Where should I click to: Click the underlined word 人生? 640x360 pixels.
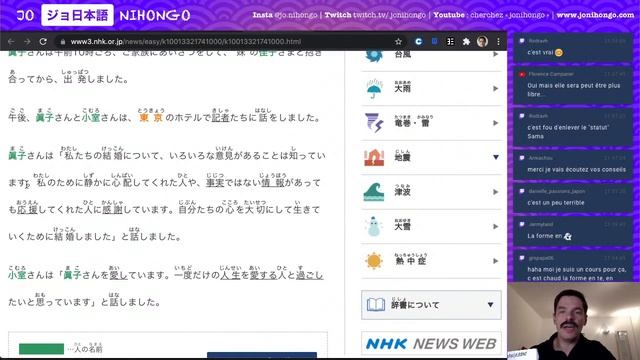tap(230, 276)
